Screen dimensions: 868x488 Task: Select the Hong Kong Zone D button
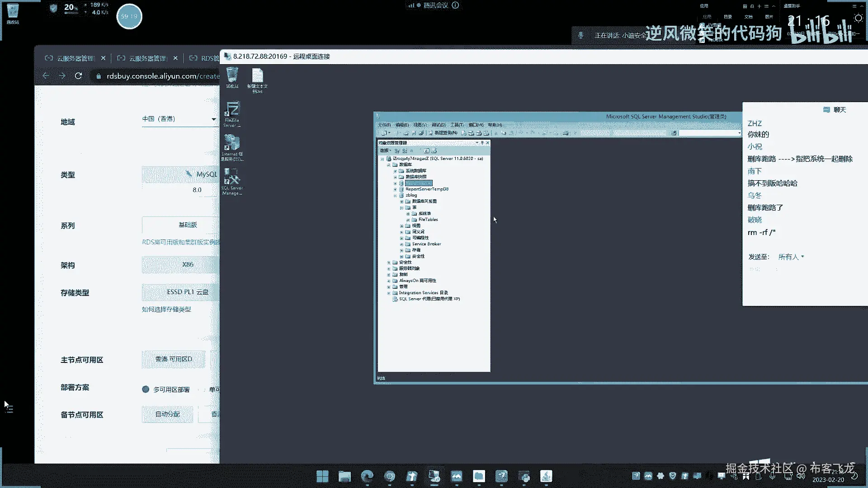174,359
